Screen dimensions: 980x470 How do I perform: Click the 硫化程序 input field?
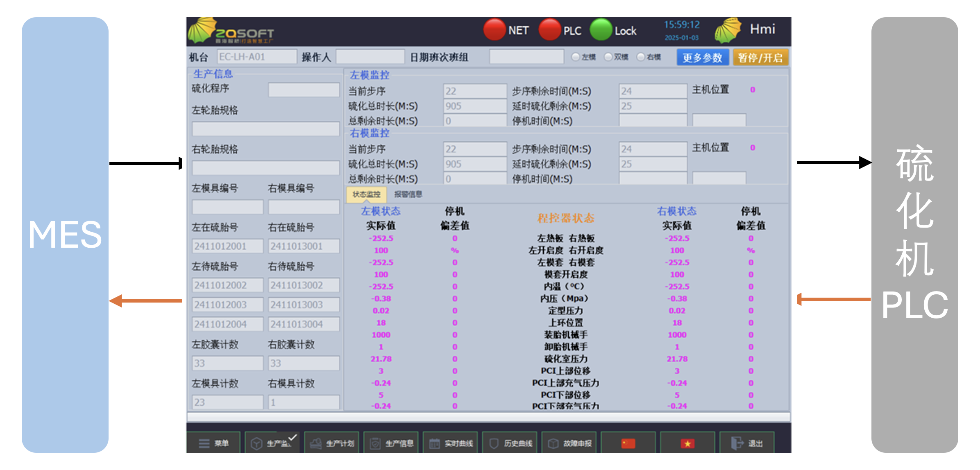[x=304, y=90]
